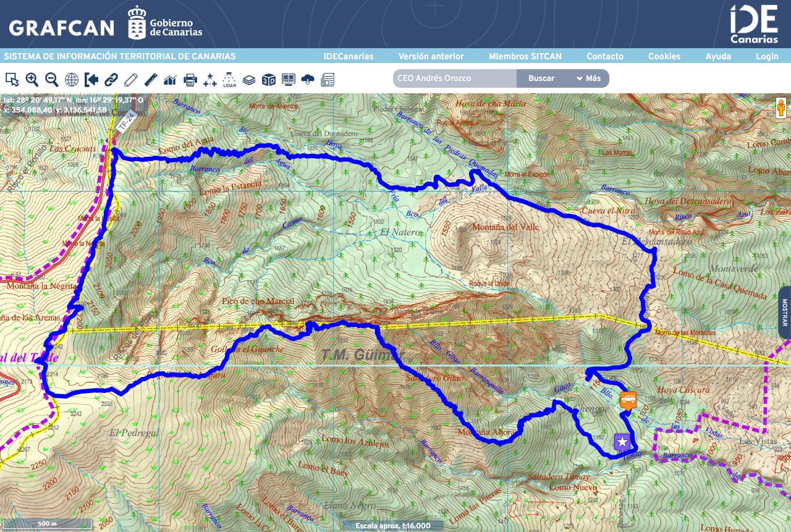Image resolution: width=791 pixels, height=532 pixels.
Task: Open the LIDAR tool
Action: pyautogui.click(x=229, y=80)
